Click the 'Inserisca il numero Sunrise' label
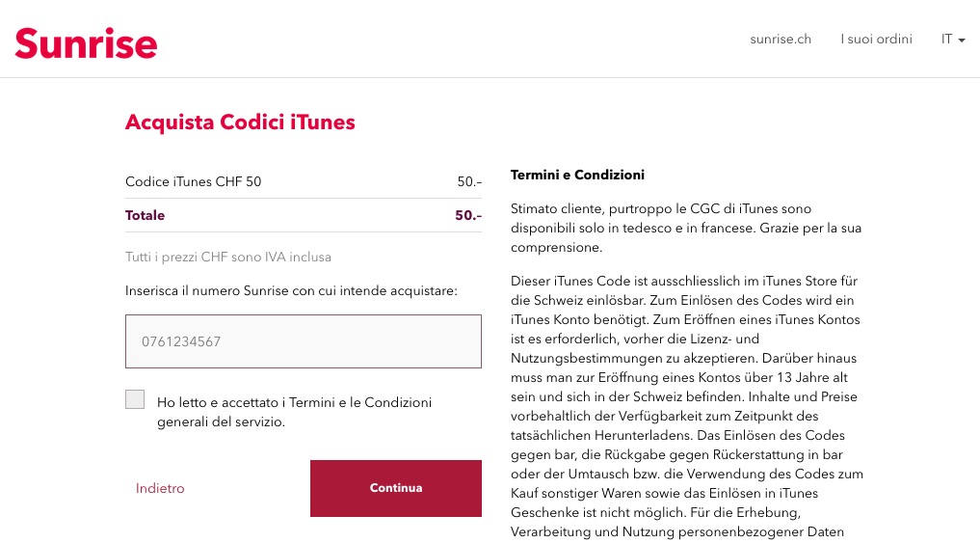The height and width of the screenshot is (543, 980). tap(291, 290)
